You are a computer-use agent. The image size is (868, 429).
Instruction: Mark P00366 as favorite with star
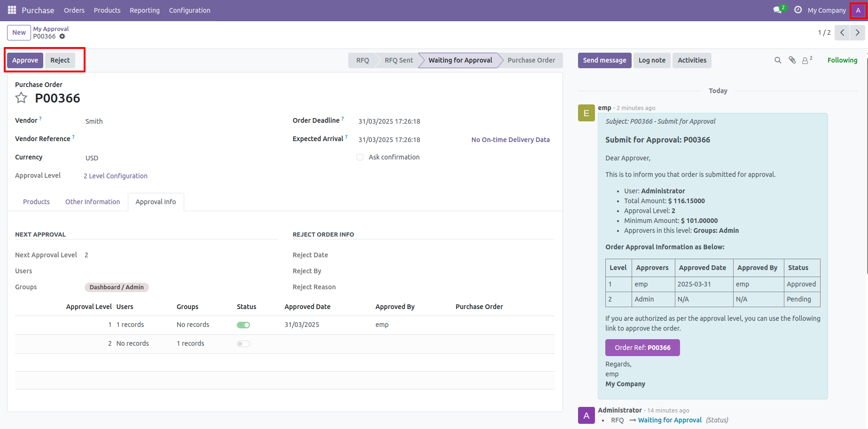21,98
